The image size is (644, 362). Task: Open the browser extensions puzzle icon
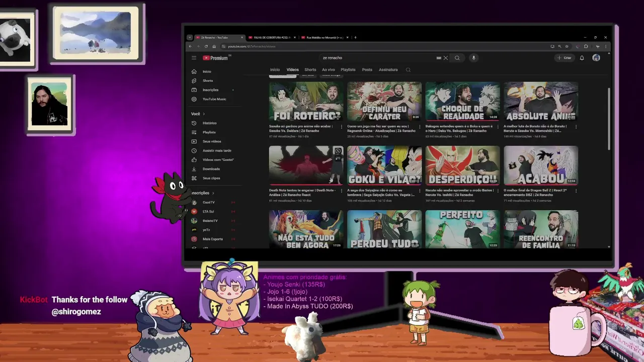pyautogui.click(x=586, y=46)
